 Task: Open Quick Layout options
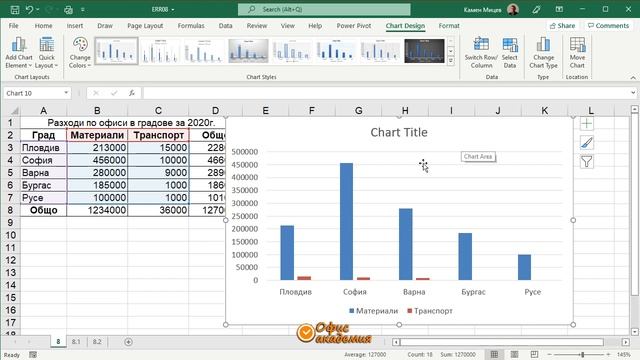click(x=47, y=53)
